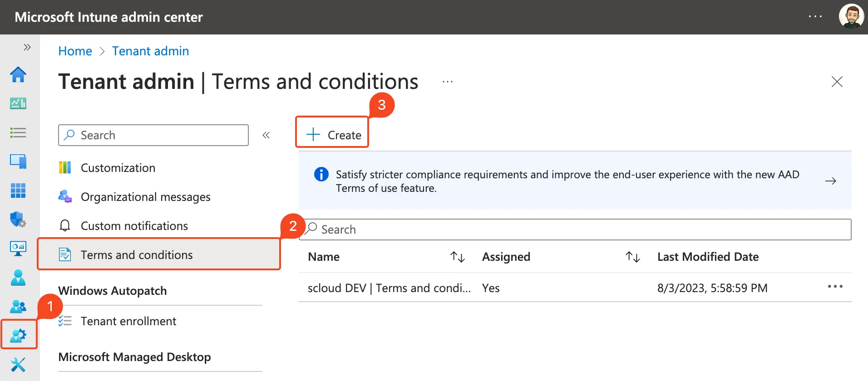The height and width of the screenshot is (381, 868).
Task: Collapse the tenant admin menu panel
Action: tap(266, 135)
